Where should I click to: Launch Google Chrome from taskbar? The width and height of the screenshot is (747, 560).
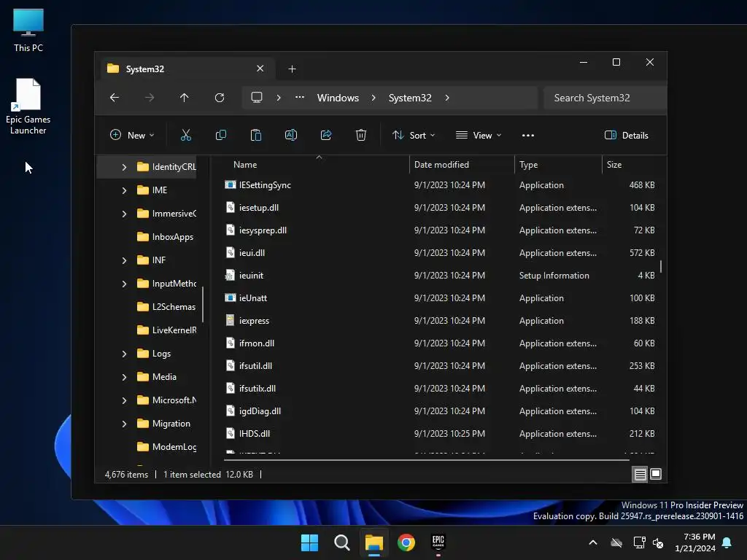[406, 542]
